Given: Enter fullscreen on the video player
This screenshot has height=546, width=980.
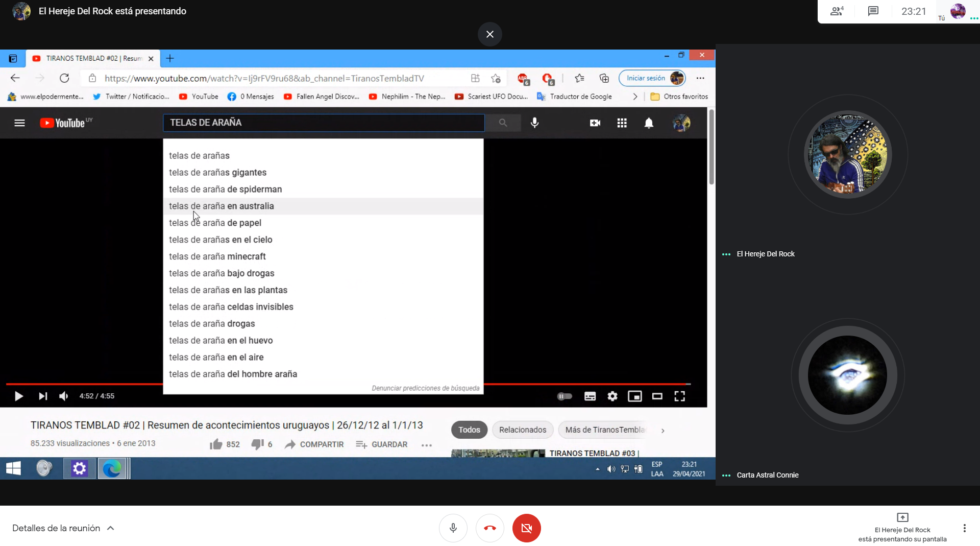Looking at the screenshot, I should (x=680, y=396).
